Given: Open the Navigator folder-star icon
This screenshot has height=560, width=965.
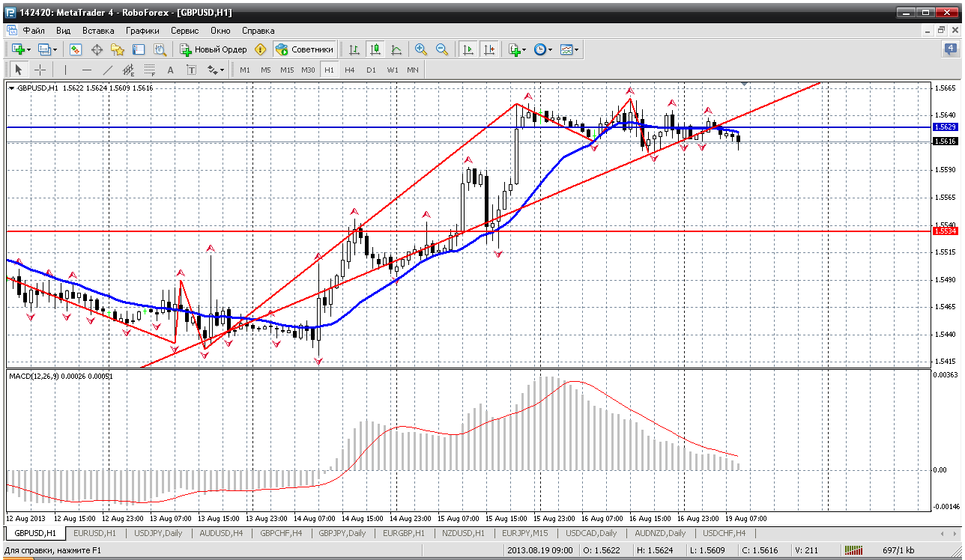Looking at the screenshot, I should click(x=118, y=49).
